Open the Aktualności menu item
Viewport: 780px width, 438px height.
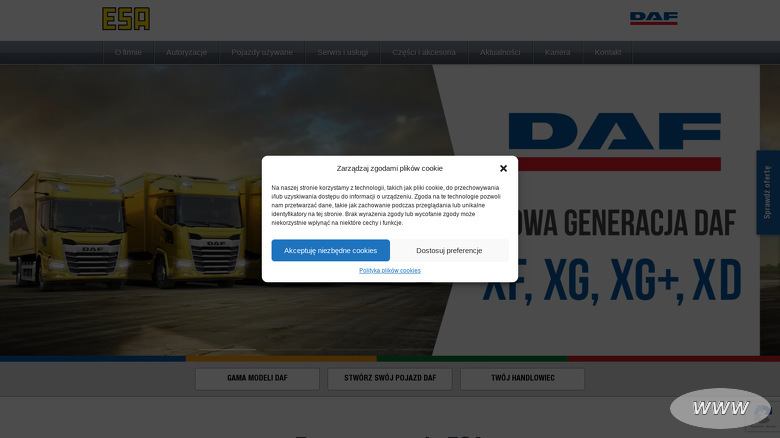pyautogui.click(x=500, y=52)
